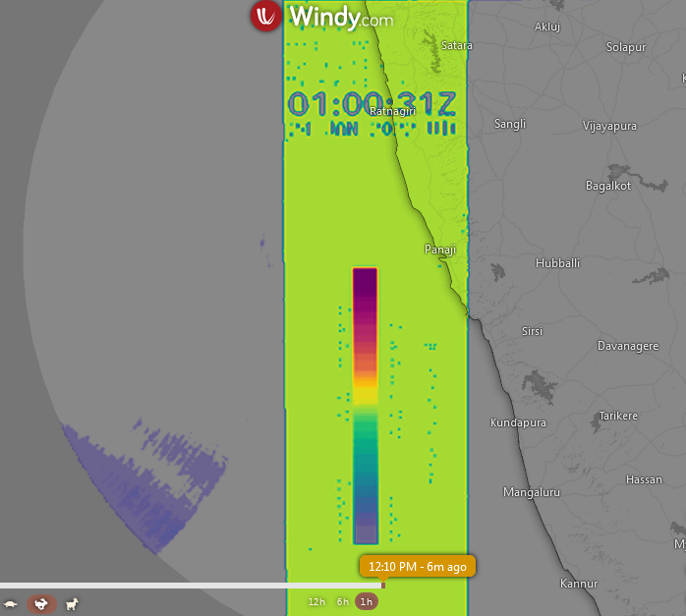The height and width of the screenshot is (616, 686).
Task: Open the Windy.com wordmark link
Action: (x=341, y=18)
